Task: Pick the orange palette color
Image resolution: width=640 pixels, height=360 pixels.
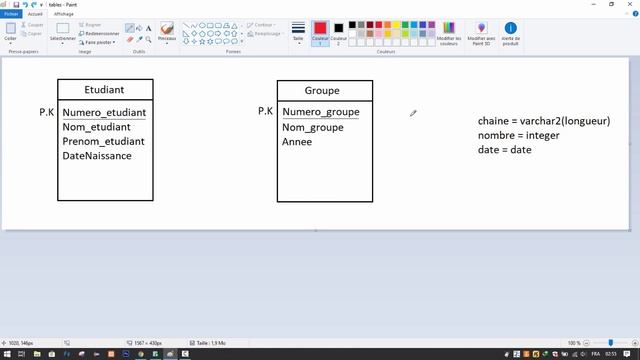Action: pos(387,25)
